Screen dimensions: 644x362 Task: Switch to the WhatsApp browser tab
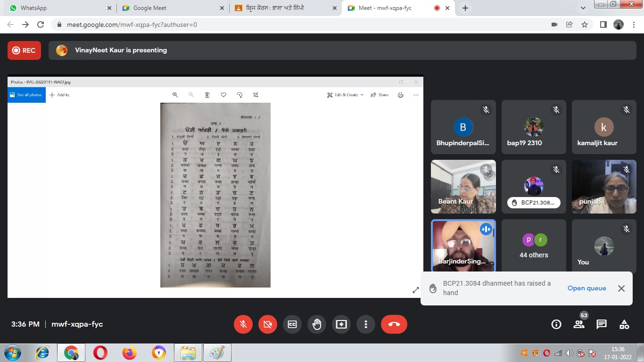click(57, 8)
